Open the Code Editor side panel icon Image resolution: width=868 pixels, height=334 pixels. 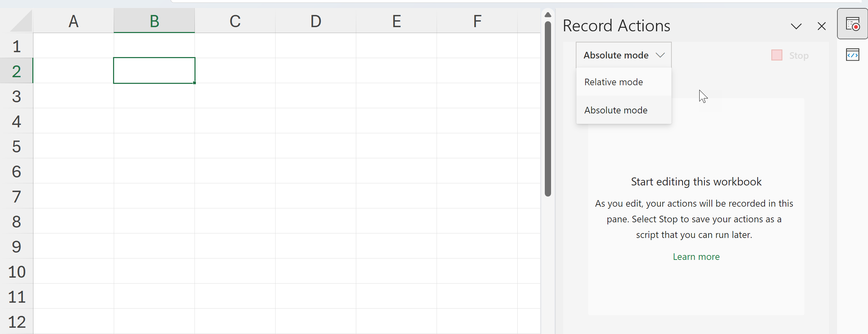pyautogui.click(x=852, y=55)
